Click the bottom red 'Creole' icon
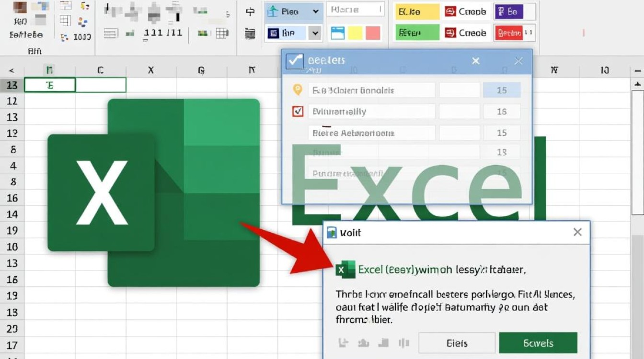This screenshot has height=359, width=644. (x=450, y=33)
